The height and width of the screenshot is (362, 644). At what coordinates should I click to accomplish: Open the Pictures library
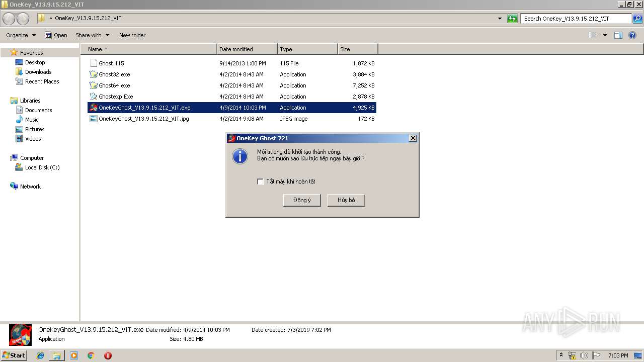point(35,129)
